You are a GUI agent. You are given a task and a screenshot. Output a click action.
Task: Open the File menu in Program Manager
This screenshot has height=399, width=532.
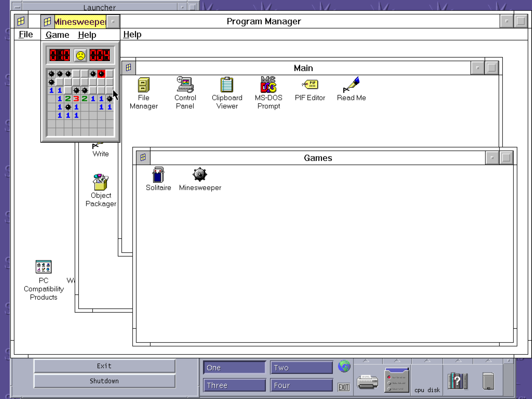point(26,34)
